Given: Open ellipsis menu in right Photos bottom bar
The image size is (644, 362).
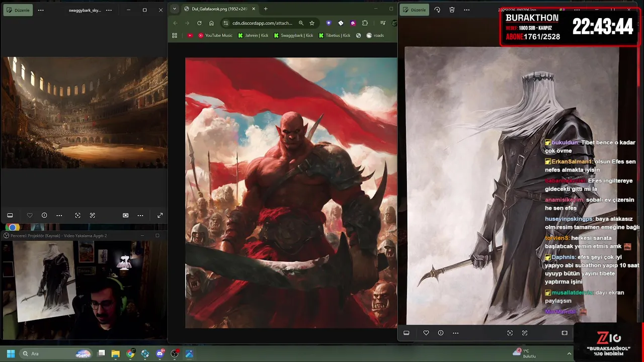Looking at the screenshot, I should tap(456, 333).
